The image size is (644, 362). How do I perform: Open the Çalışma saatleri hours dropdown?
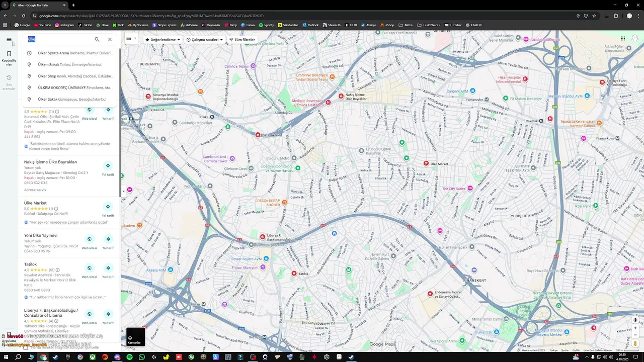(x=204, y=40)
